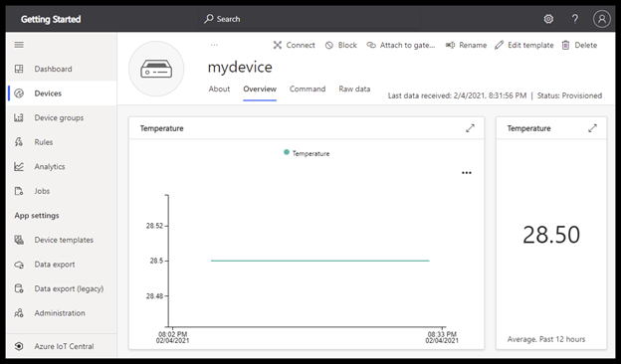
Task: Click the 28.50 average value
Action: 551,235
